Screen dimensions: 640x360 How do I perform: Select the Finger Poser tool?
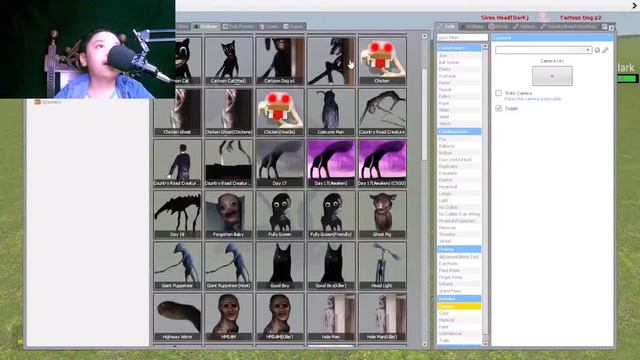click(x=459, y=277)
